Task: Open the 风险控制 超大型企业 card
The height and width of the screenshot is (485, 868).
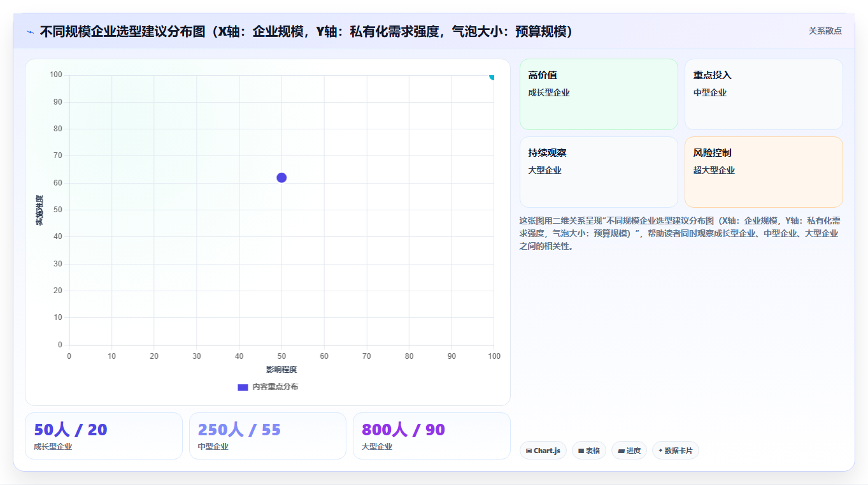Action: (764, 172)
